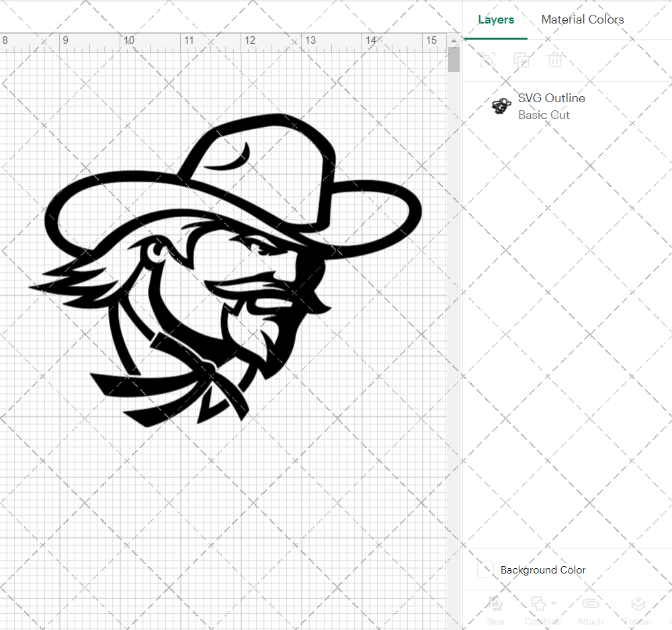
Task: Click the Duplicate layer icon
Action: coord(521,60)
